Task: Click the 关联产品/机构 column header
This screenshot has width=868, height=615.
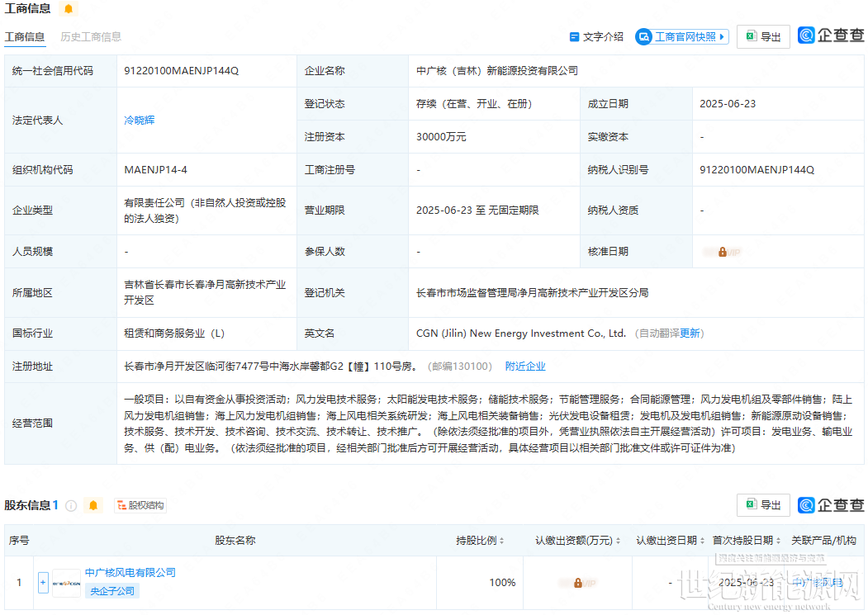Action: pos(823,540)
